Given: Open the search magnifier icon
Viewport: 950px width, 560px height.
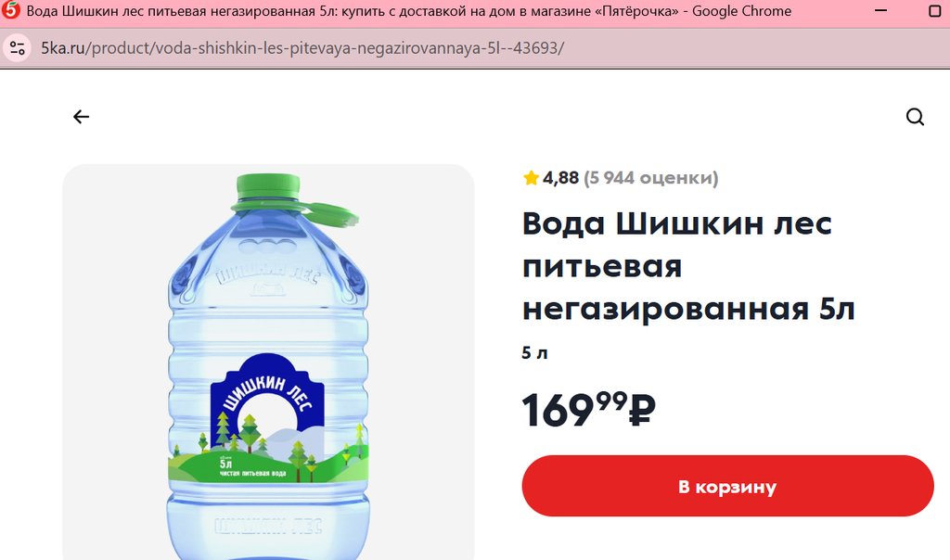Looking at the screenshot, I should tap(915, 116).
